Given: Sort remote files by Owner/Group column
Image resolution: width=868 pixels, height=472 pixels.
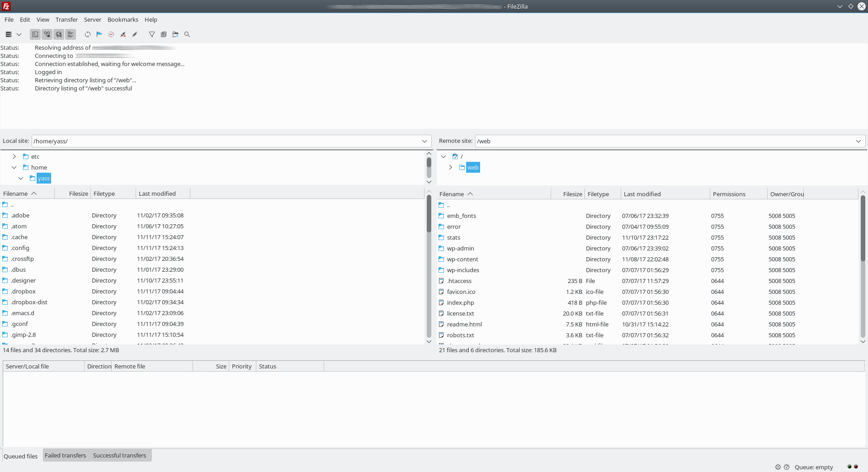Looking at the screenshot, I should [787, 194].
